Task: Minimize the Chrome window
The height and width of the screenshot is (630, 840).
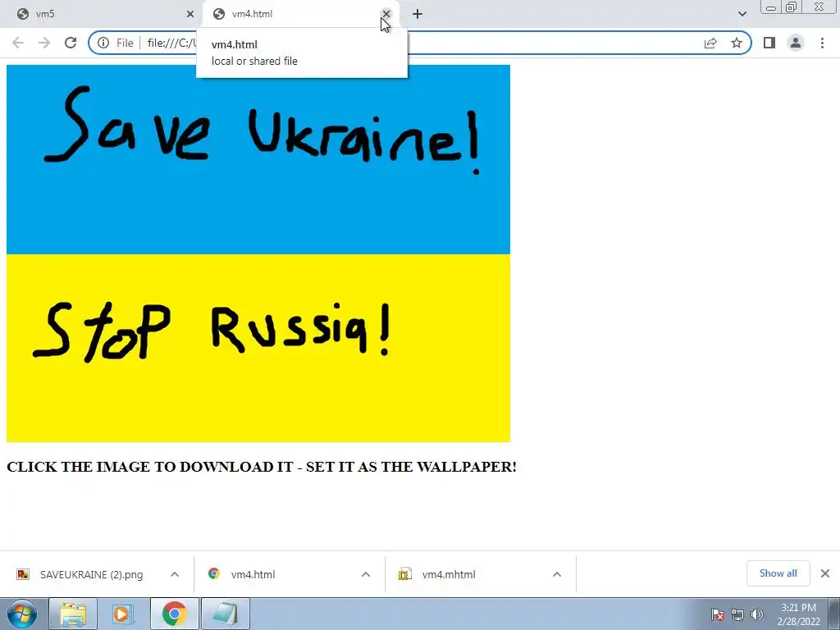Action: click(x=771, y=7)
